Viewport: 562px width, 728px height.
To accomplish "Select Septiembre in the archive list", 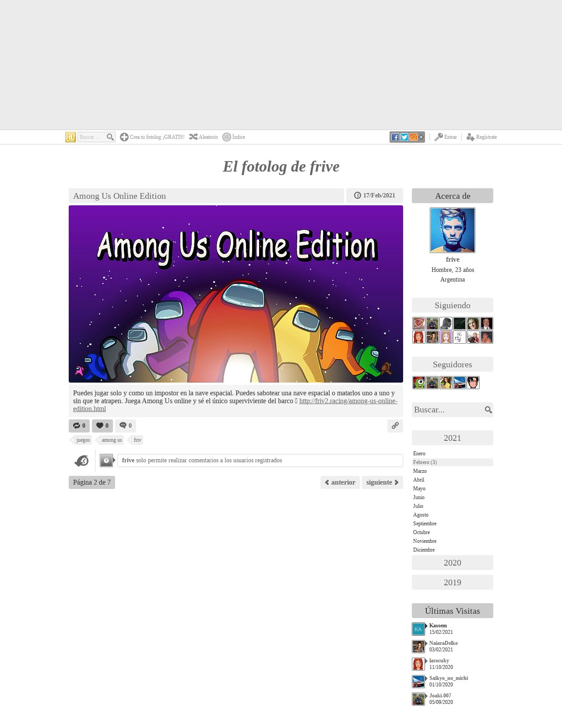I will (425, 524).
